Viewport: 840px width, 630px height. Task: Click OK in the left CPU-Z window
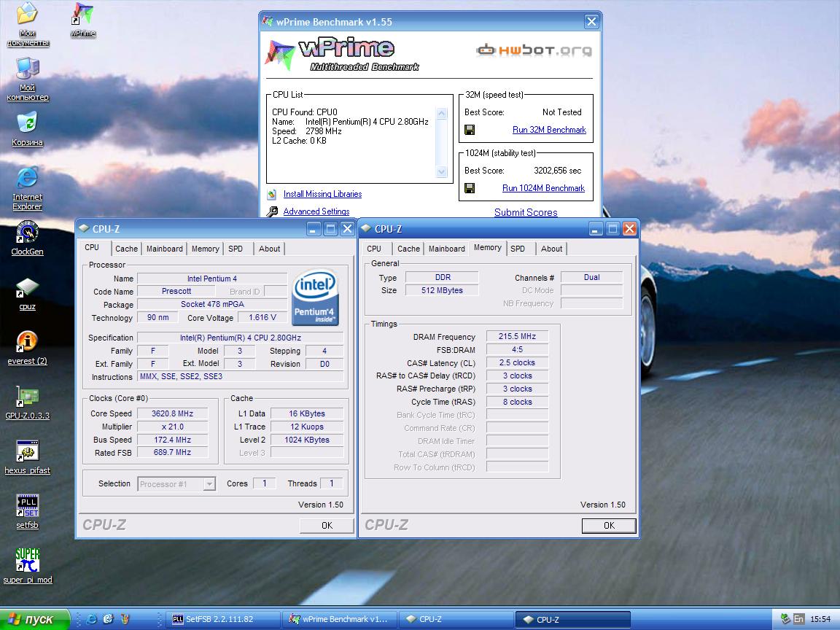(327, 526)
